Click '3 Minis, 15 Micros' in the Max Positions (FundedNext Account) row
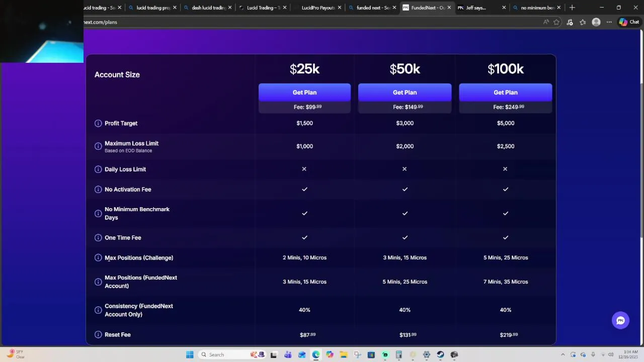The image size is (644, 362). pyautogui.click(x=304, y=282)
